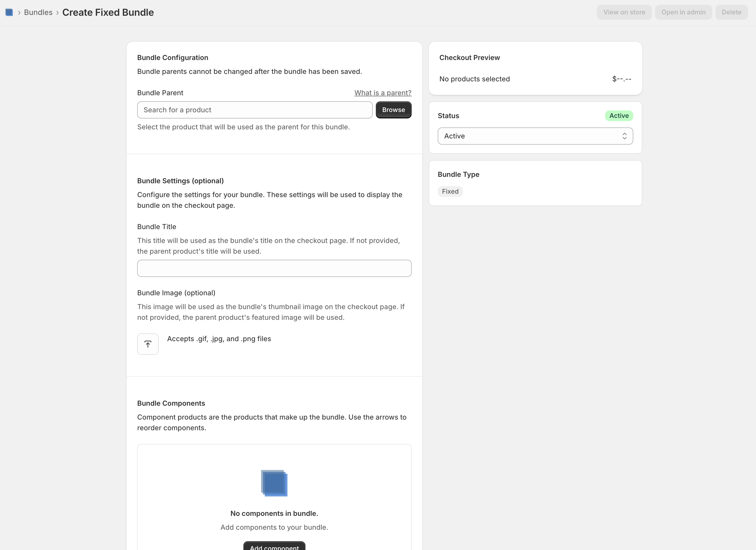This screenshot has width=756, height=550.
Task: Change the bundle status via the Active dropdown
Action: click(535, 135)
